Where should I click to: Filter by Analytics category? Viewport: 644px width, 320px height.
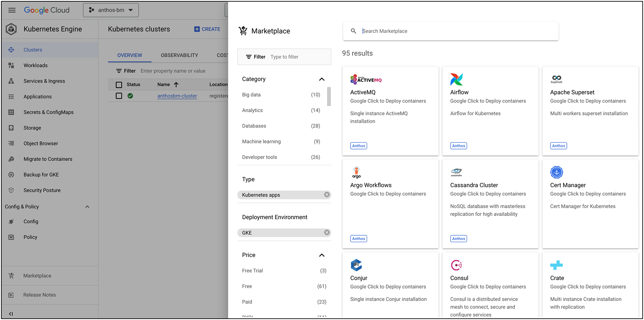pos(281,110)
